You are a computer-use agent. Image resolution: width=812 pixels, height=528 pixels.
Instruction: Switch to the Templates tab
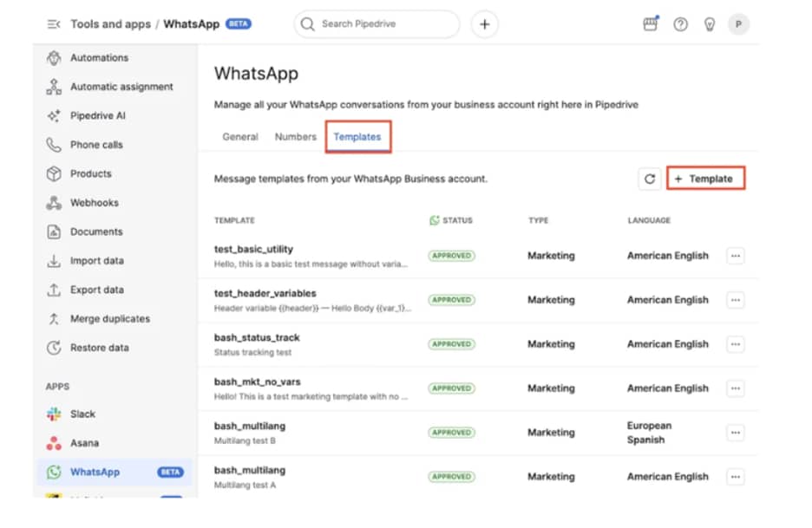pos(357,137)
